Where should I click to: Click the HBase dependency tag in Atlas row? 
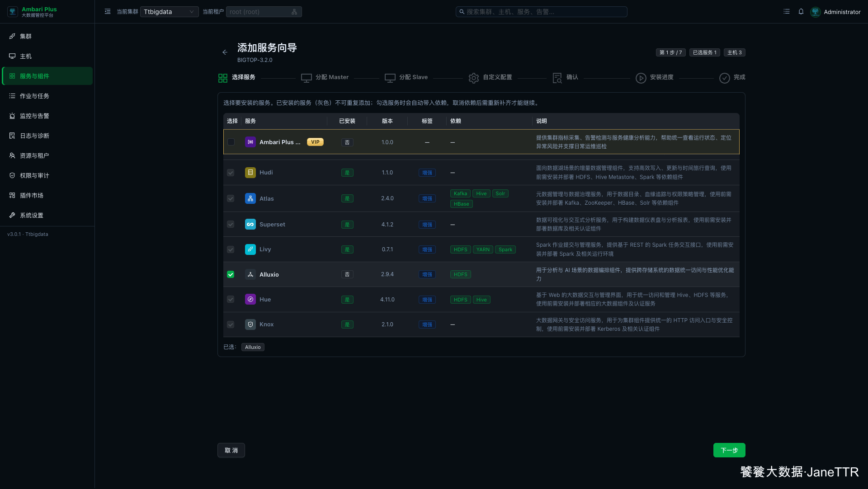point(461,204)
